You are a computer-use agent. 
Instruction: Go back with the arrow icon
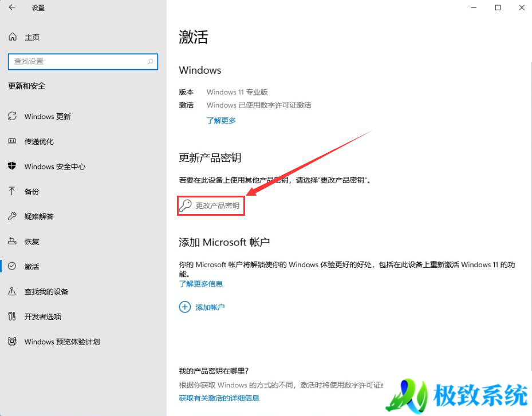[12, 7]
